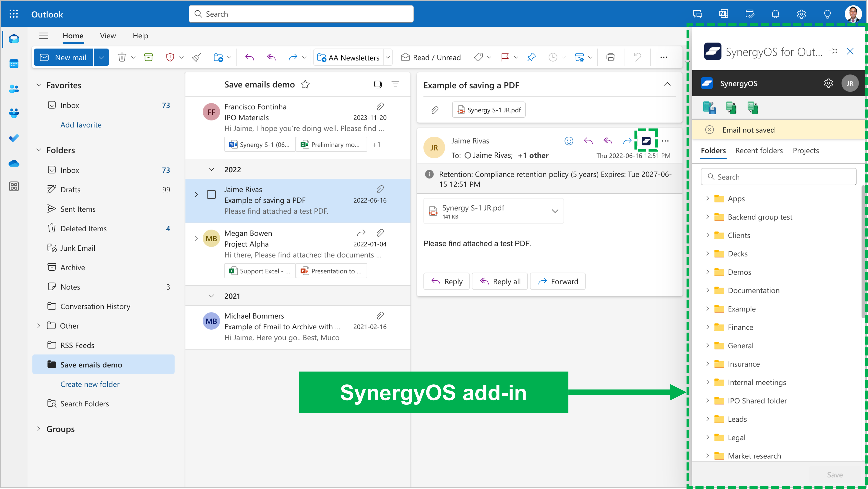Image resolution: width=868 pixels, height=489 pixels.
Task: Select the Home ribbon tab
Action: click(73, 36)
